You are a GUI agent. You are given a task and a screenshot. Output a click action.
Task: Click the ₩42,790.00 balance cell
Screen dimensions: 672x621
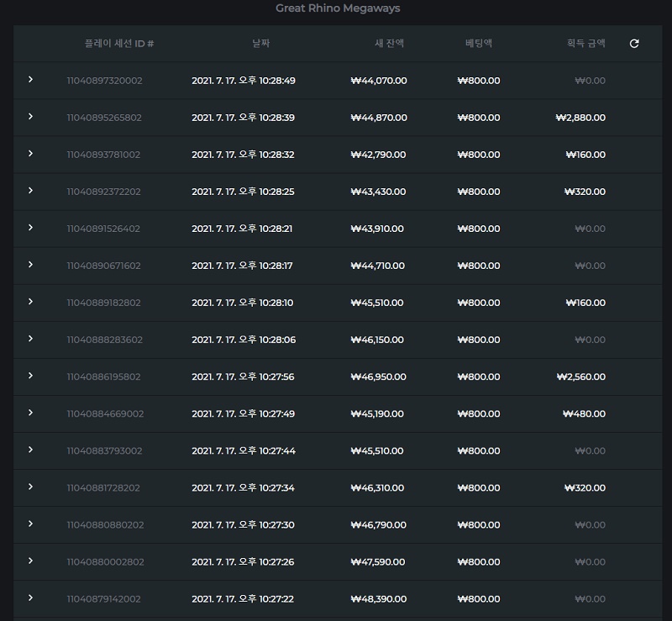[379, 155]
